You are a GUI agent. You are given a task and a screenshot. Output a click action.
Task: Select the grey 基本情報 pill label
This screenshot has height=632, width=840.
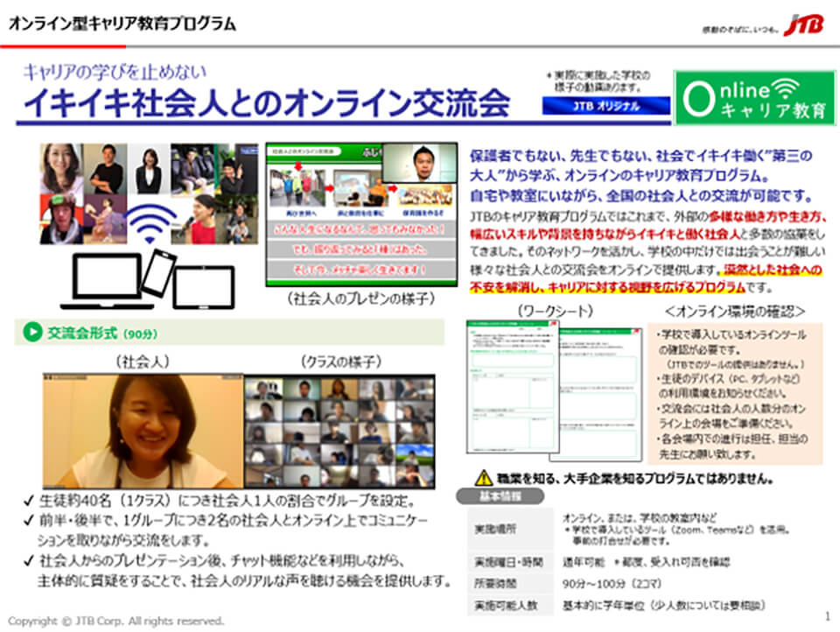500,496
